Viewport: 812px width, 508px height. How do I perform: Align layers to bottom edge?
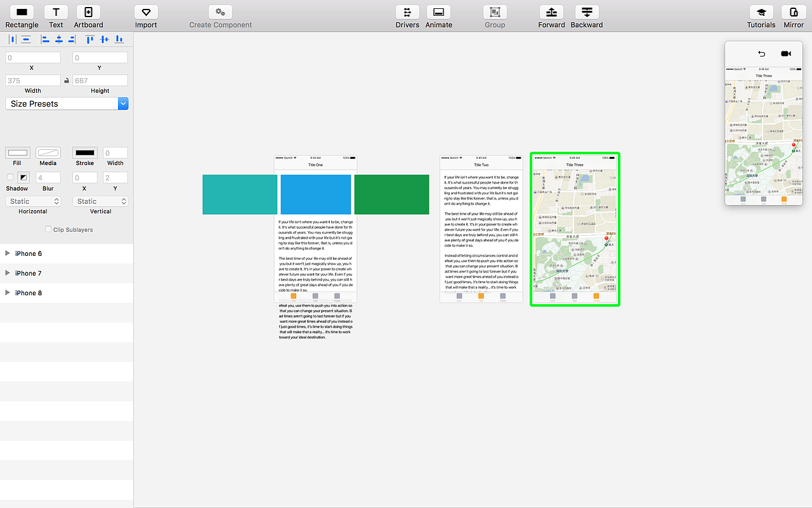[x=119, y=39]
